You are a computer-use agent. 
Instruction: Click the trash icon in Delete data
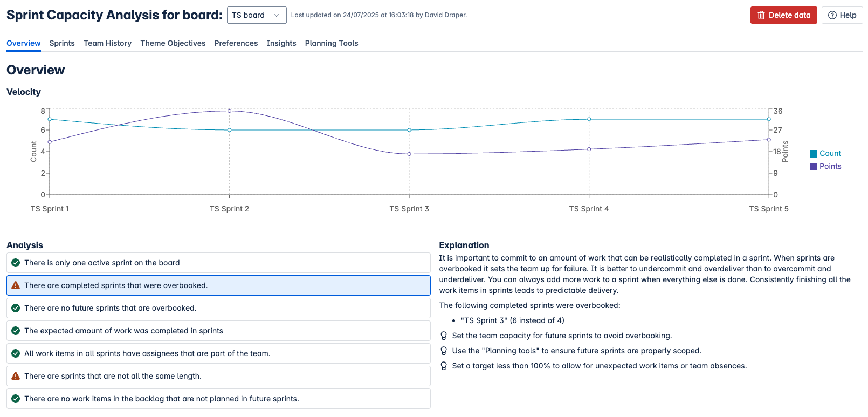point(761,15)
